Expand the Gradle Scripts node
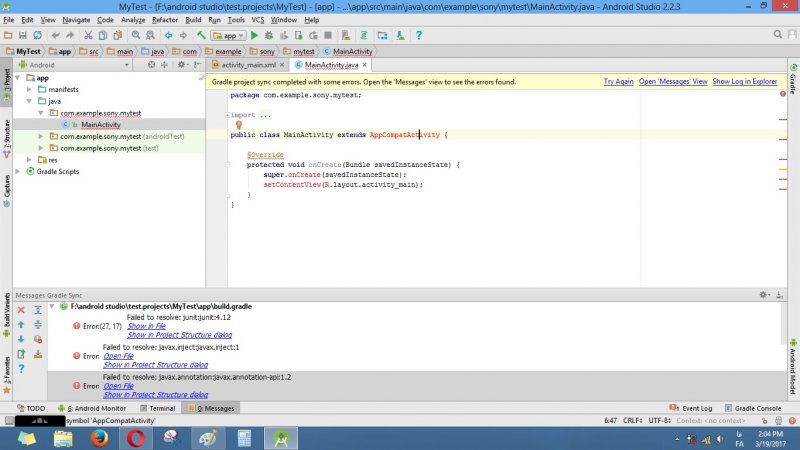The height and width of the screenshot is (450, 800). point(18,171)
